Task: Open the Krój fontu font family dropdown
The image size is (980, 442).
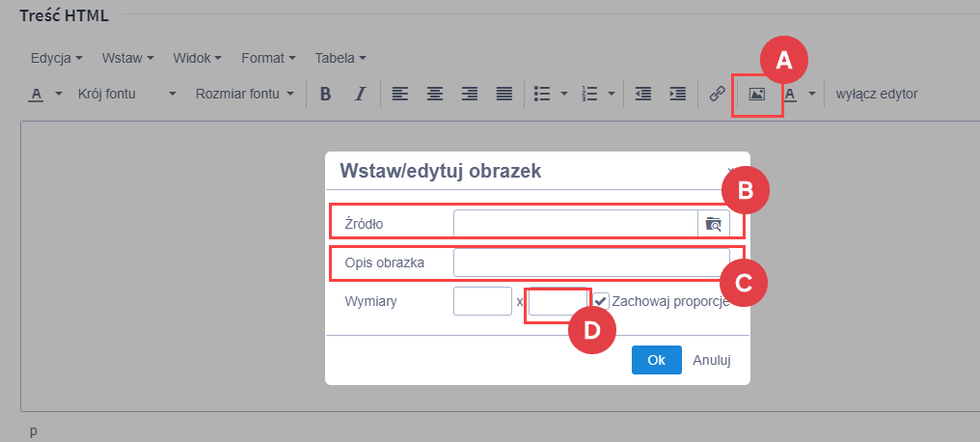Action: click(x=127, y=95)
